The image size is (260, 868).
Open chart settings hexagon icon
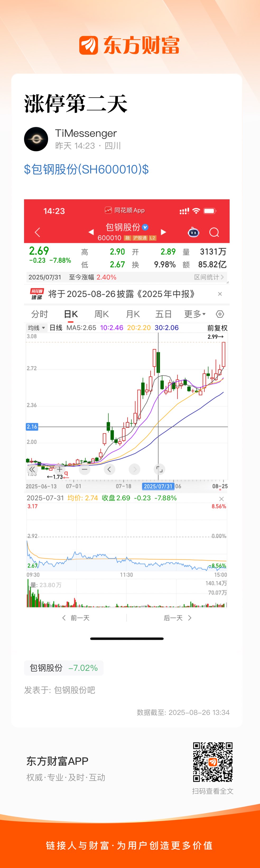coord(220,314)
